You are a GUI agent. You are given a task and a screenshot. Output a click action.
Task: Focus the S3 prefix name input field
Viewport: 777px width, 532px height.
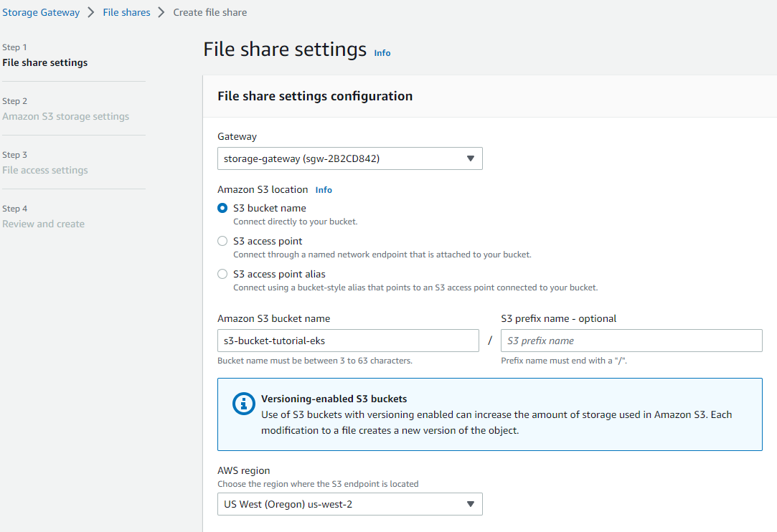(x=631, y=341)
